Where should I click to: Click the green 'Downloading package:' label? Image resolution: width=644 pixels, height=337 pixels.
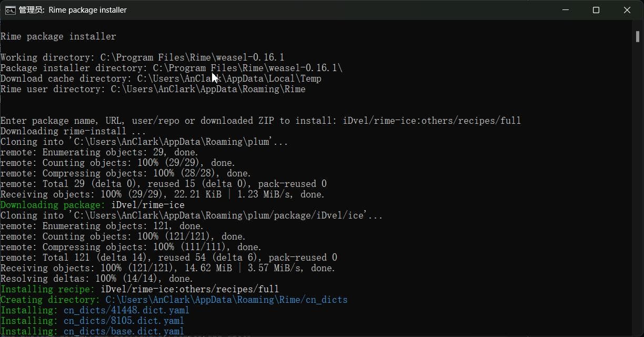53,205
